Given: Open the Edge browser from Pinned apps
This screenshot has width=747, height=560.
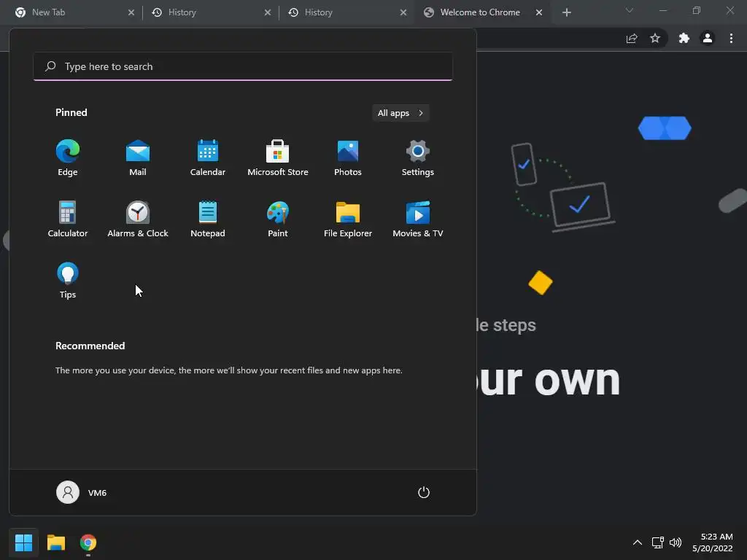Looking at the screenshot, I should coord(68,158).
